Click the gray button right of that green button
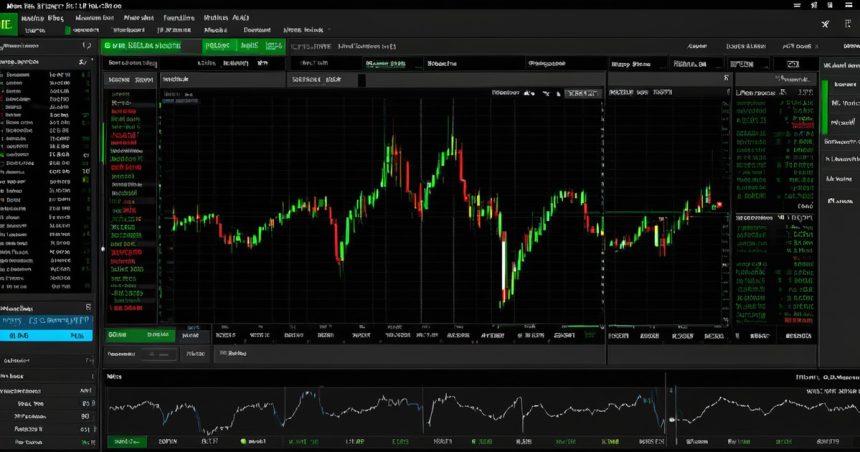Viewport: 860px width, 452px height. point(193,335)
